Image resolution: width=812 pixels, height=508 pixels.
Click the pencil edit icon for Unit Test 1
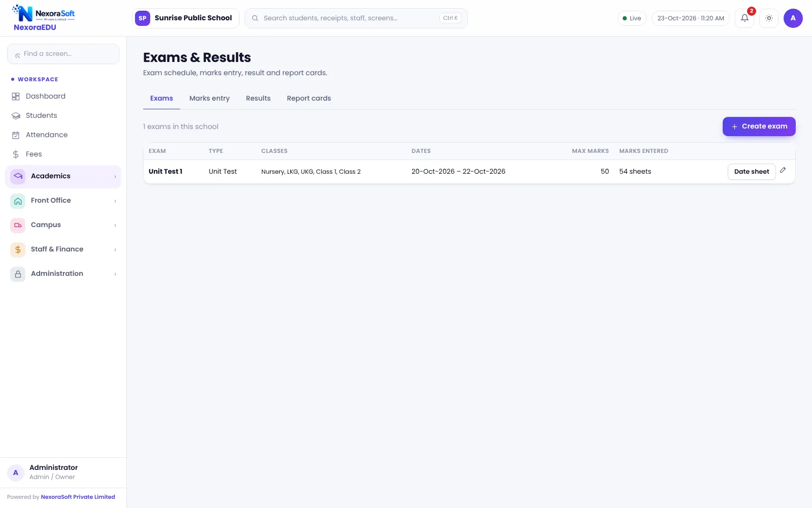[x=783, y=170]
